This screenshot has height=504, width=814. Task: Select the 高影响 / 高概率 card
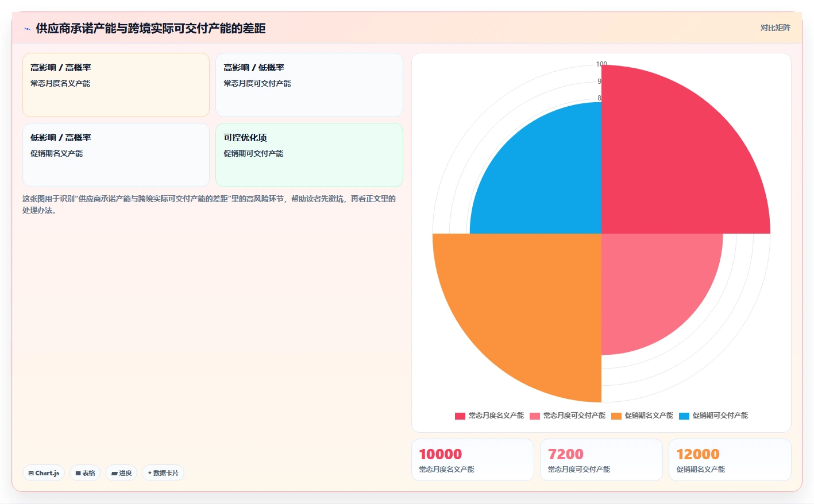coord(116,85)
